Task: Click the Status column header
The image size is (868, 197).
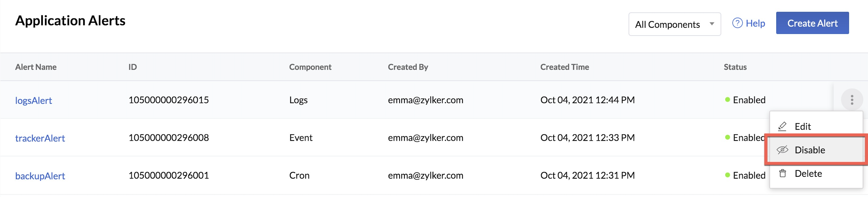Action: point(735,67)
